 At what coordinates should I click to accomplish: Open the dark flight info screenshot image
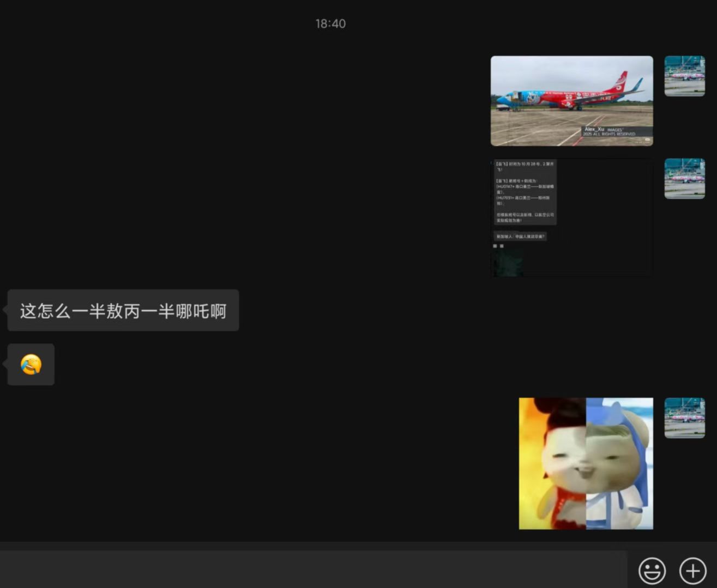(x=571, y=218)
